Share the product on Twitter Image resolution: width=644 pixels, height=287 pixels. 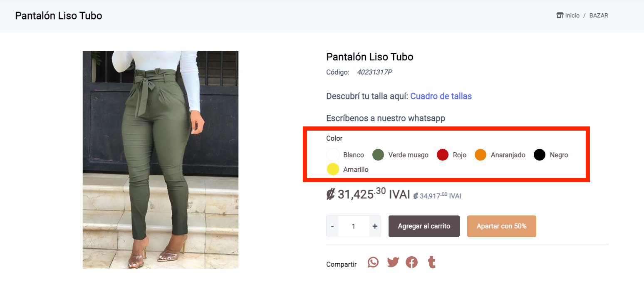coord(393,262)
